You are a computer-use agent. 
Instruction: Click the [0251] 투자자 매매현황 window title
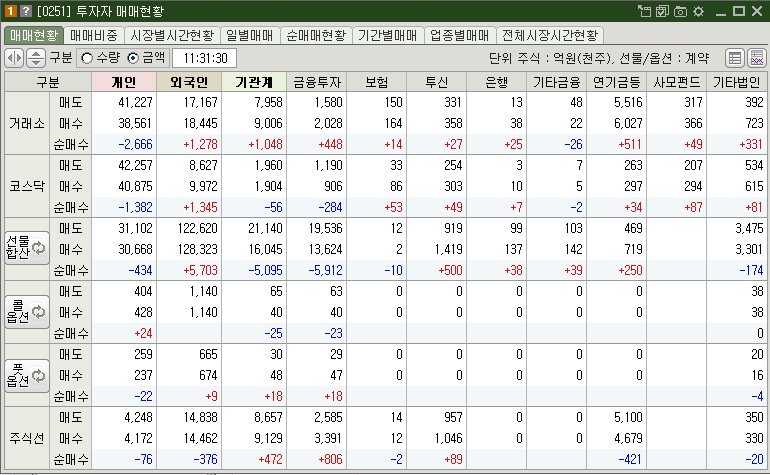pyautogui.click(x=100, y=11)
